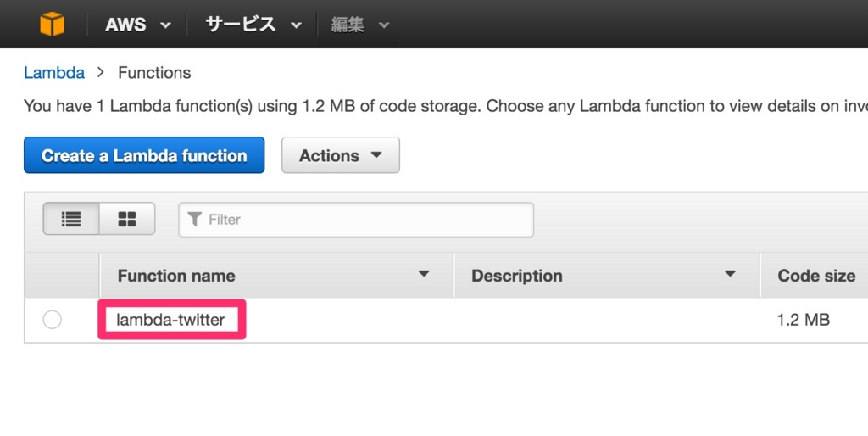The height and width of the screenshot is (436, 868).
Task: Click the Code size column header
Action: point(816,276)
